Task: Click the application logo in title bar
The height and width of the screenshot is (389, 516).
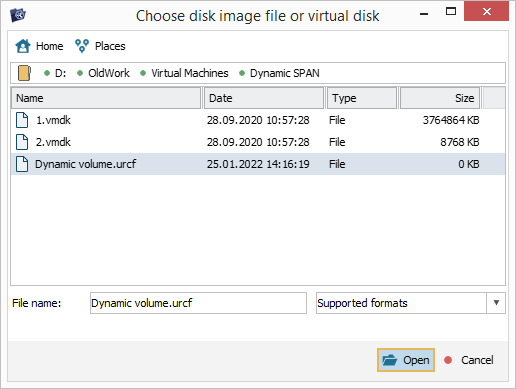Action: [18, 15]
